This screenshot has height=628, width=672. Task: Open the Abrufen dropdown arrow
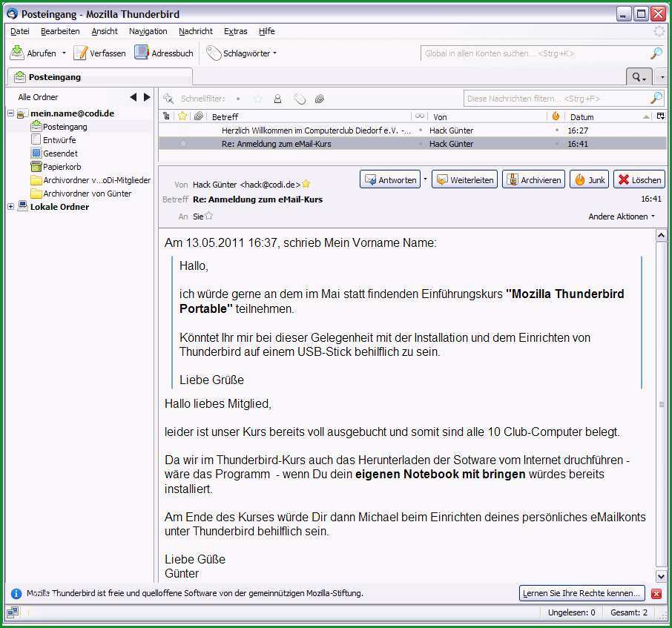tap(64, 53)
